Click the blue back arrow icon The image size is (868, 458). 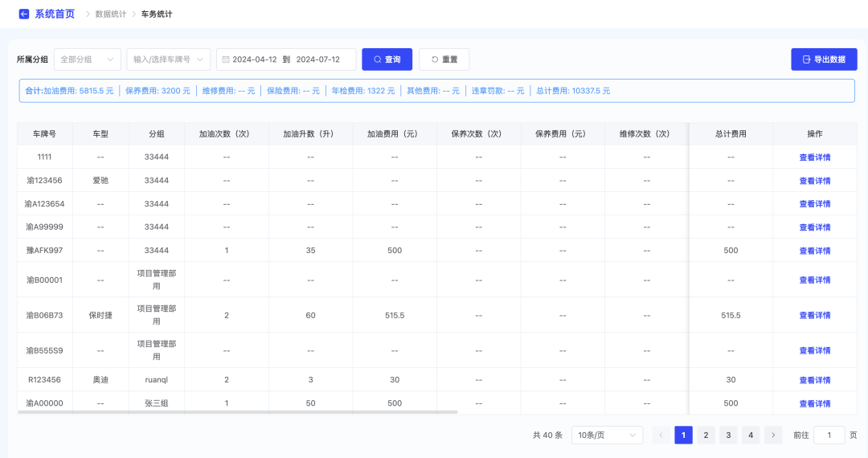[24, 14]
